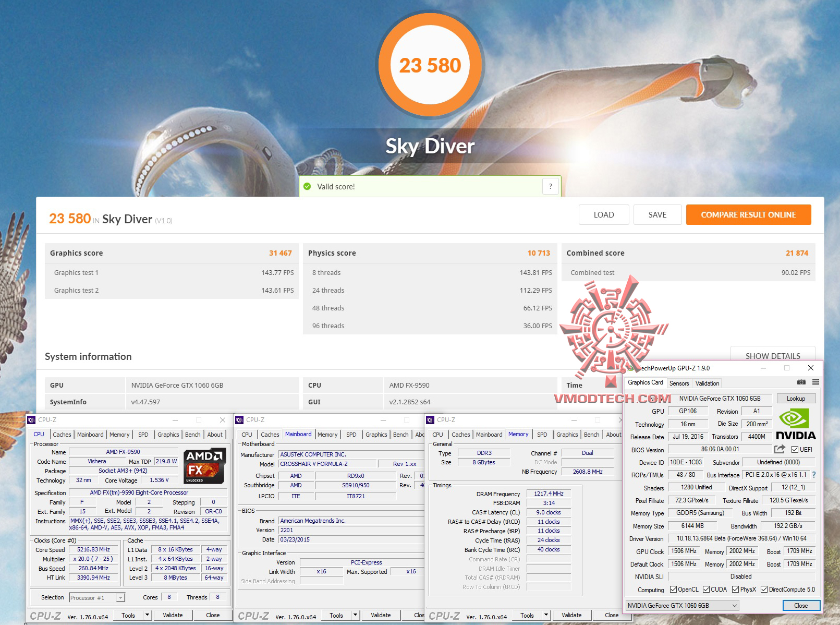Click Validate in CPU-Z Memory-tab window

[x=571, y=615]
